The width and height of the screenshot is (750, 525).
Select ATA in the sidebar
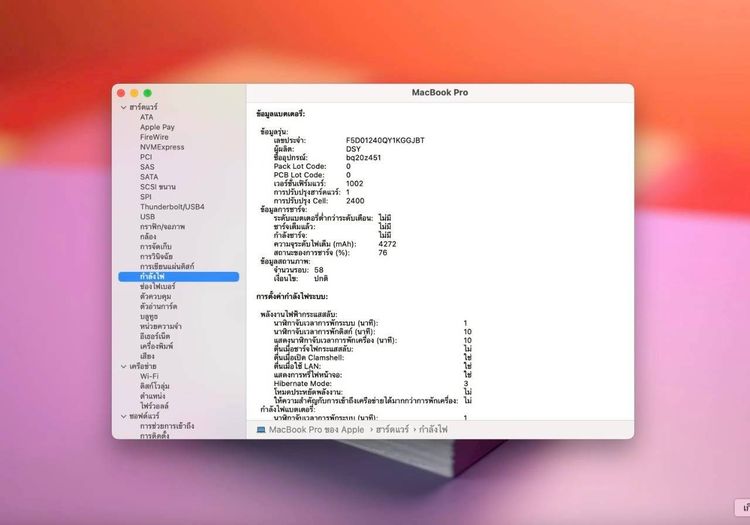[x=146, y=117]
